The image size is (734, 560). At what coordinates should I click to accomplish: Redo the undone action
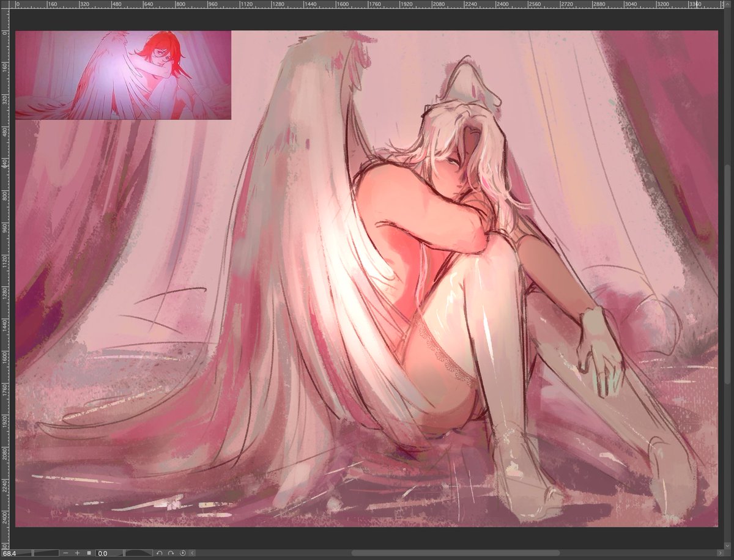171,553
